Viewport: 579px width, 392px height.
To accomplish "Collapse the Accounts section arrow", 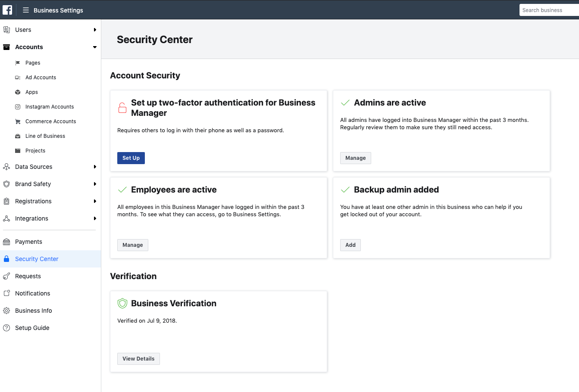I will tap(95, 47).
